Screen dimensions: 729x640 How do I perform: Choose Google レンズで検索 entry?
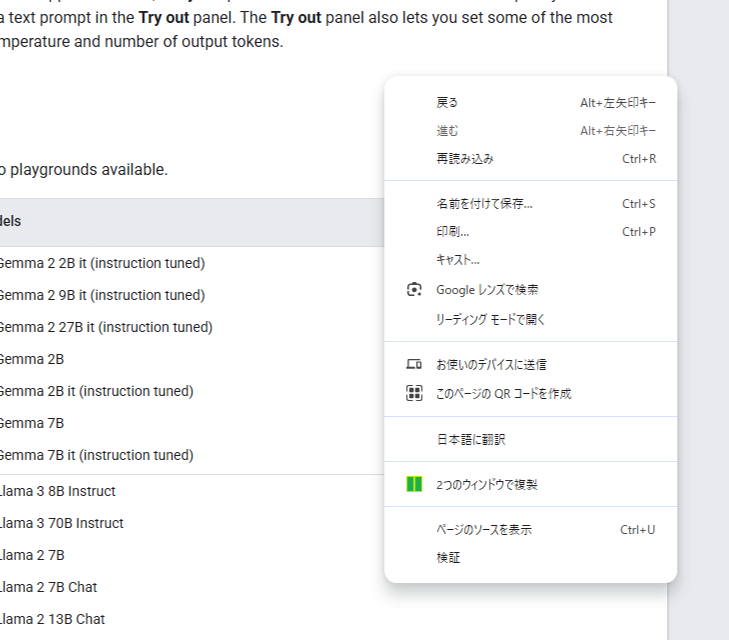pos(530,290)
